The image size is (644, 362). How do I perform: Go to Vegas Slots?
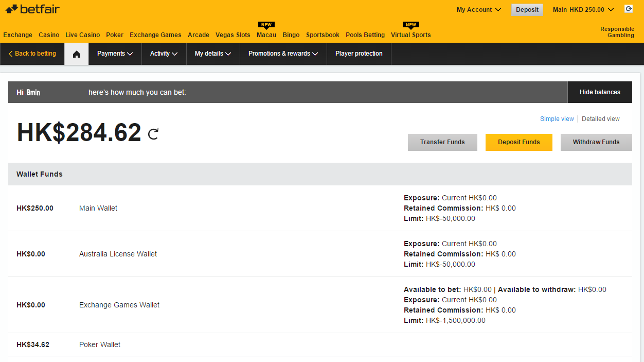[233, 35]
